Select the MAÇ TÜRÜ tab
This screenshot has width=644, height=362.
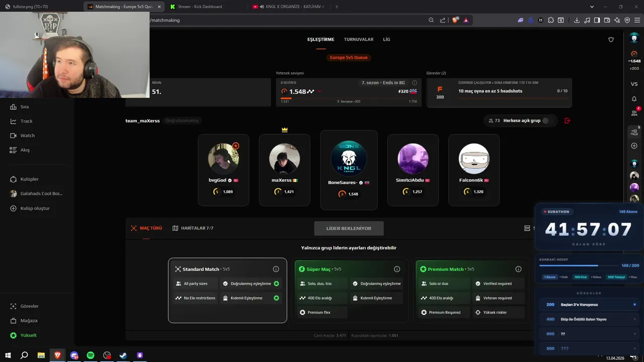click(146, 228)
